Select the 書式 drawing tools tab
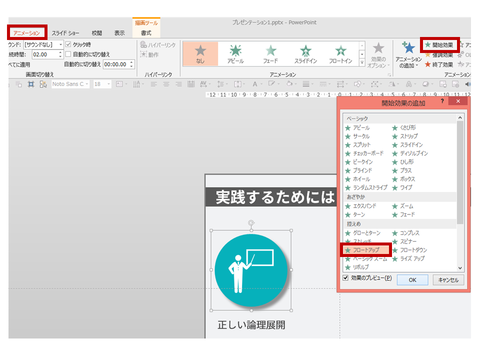The image size is (480, 360). pos(146,33)
